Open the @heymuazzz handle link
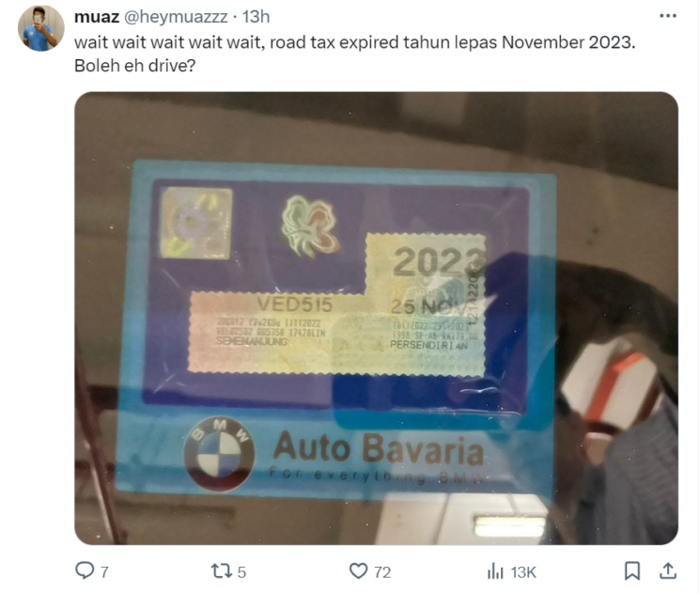 click(x=175, y=17)
